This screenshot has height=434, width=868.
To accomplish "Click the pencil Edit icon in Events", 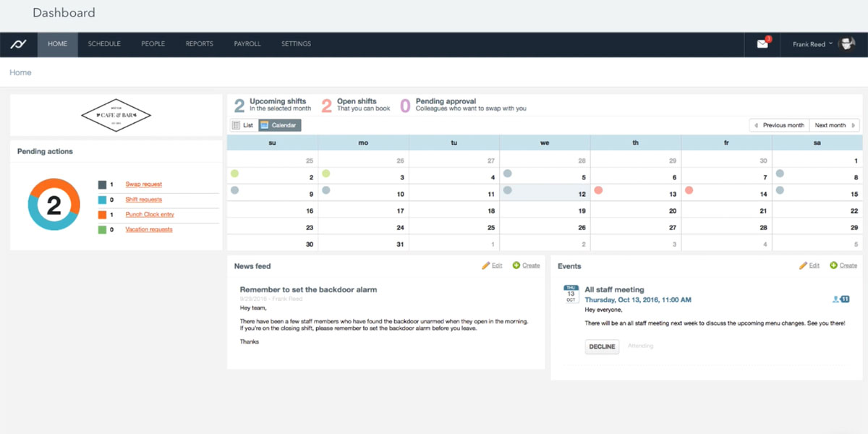I will pos(803,265).
